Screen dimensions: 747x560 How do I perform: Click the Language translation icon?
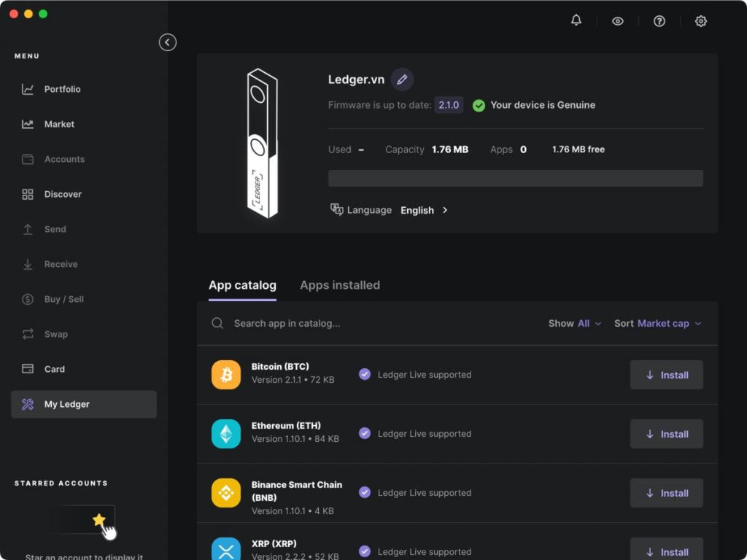coord(336,209)
